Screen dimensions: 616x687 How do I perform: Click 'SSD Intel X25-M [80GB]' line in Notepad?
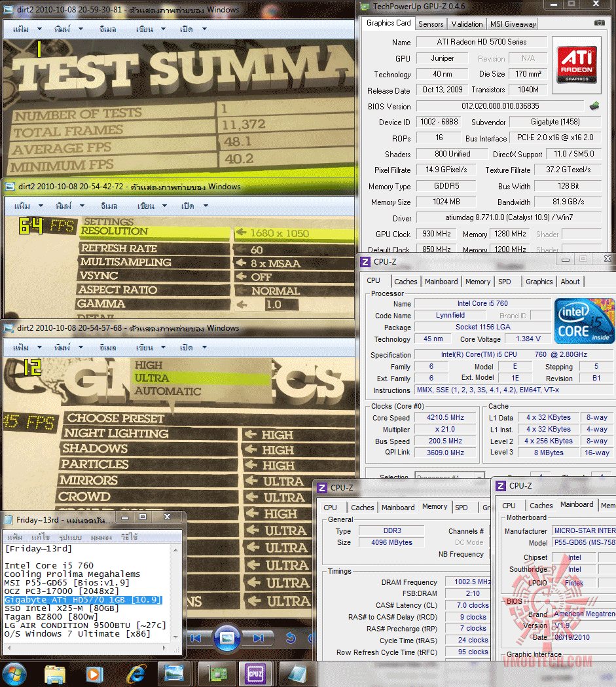62,608
